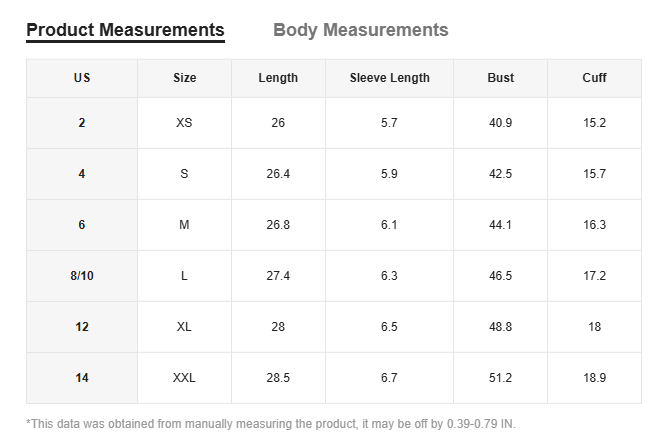Select the US size 6 row label
The image size is (667, 439).
click(82, 225)
